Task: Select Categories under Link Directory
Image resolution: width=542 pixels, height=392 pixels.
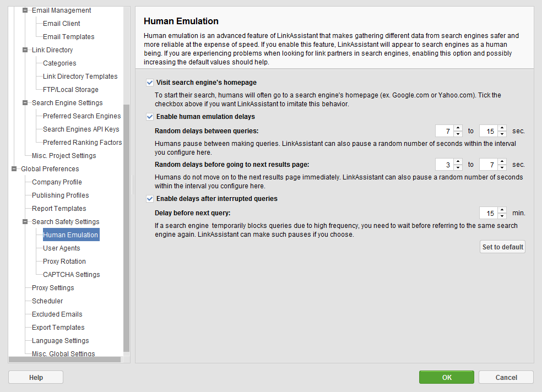Action: click(59, 63)
